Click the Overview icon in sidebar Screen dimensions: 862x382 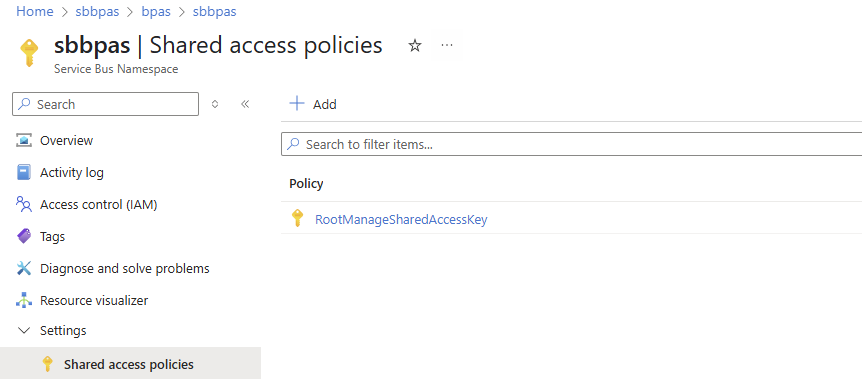(x=24, y=140)
